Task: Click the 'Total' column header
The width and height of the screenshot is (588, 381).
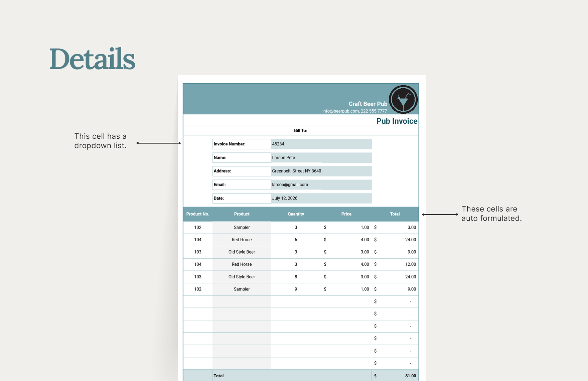Action: tap(395, 214)
